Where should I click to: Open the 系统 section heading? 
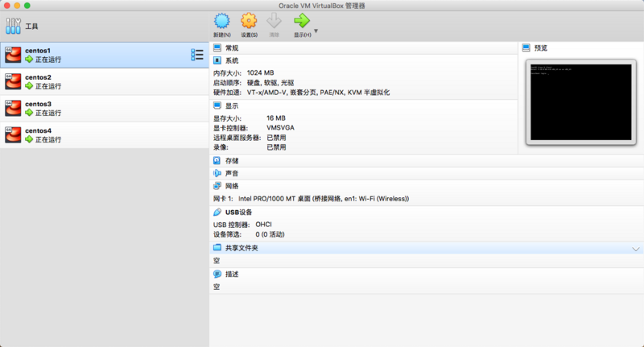232,60
